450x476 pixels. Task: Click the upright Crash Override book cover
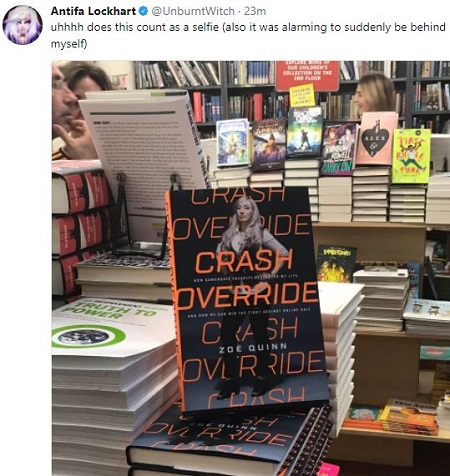click(247, 300)
